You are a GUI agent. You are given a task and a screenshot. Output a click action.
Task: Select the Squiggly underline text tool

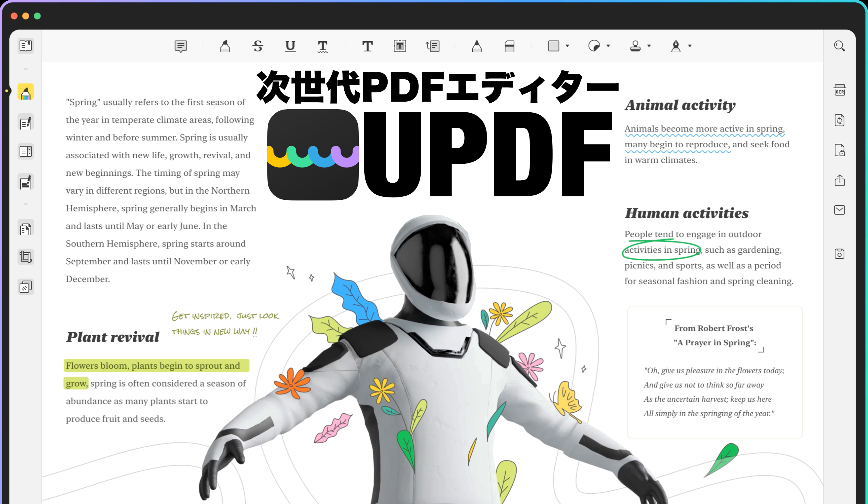pos(323,46)
